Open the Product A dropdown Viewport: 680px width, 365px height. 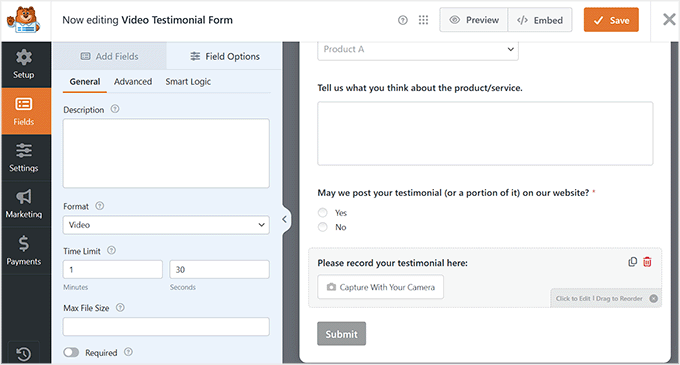tap(418, 49)
